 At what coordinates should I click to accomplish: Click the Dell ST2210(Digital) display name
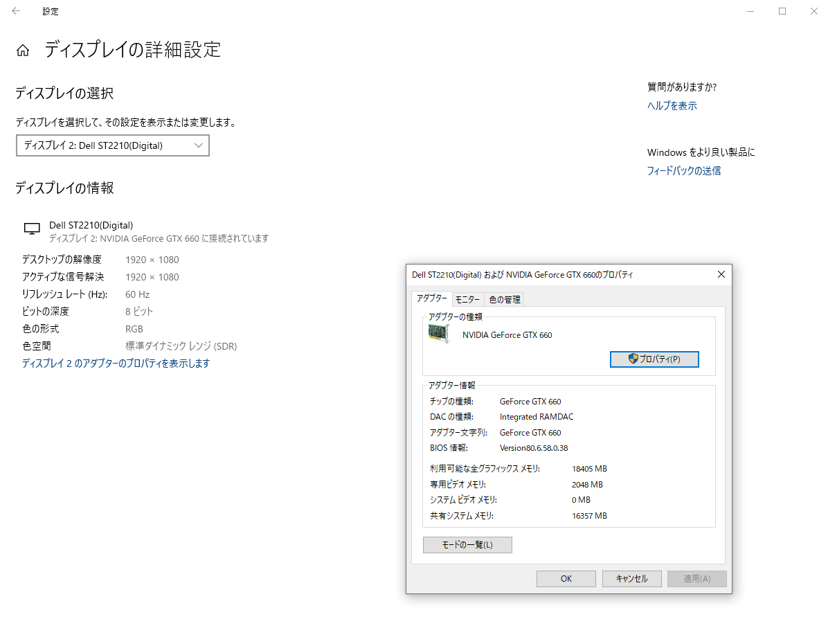[91, 225]
